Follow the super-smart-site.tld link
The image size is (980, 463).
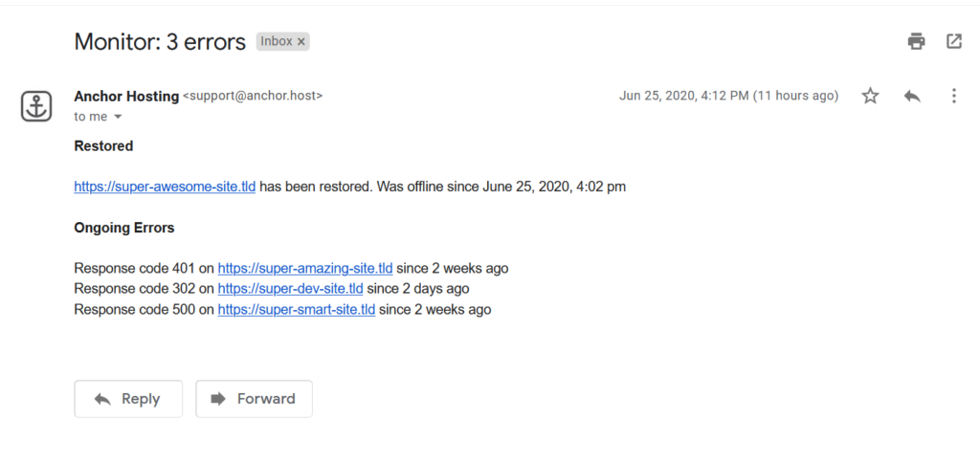coord(297,309)
